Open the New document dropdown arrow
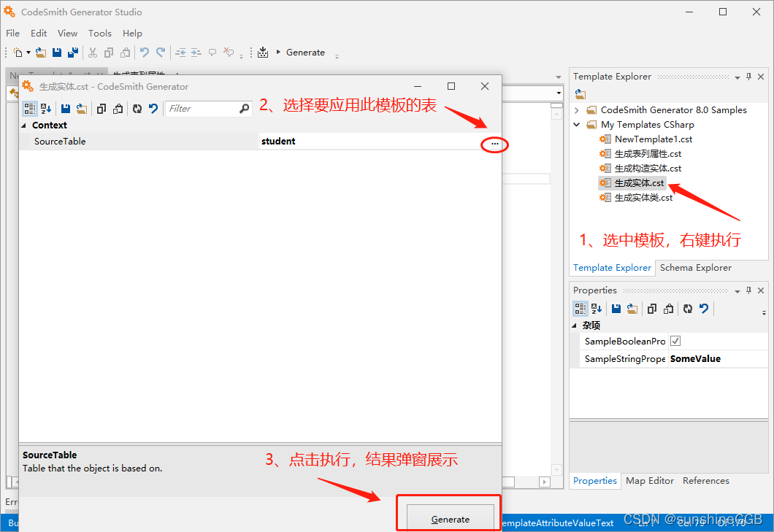 [28, 53]
